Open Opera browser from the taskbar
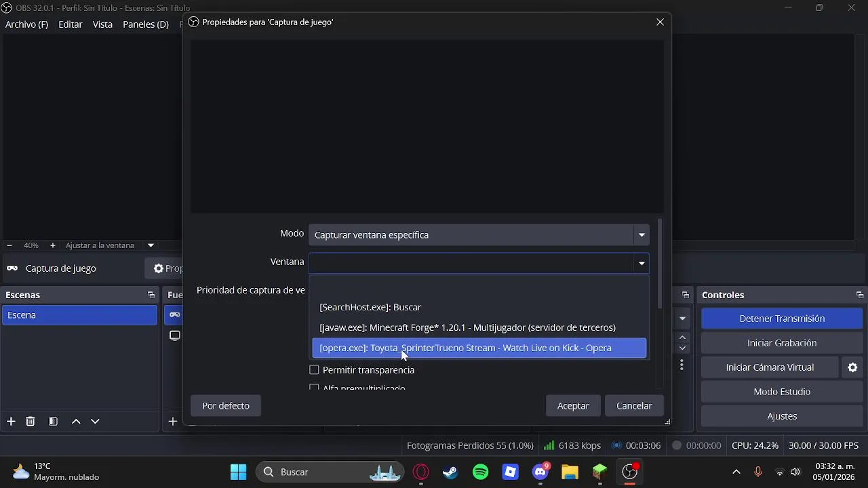Image resolution: width=868 pixels, height=488 pixels. click(x=421, y=472)
